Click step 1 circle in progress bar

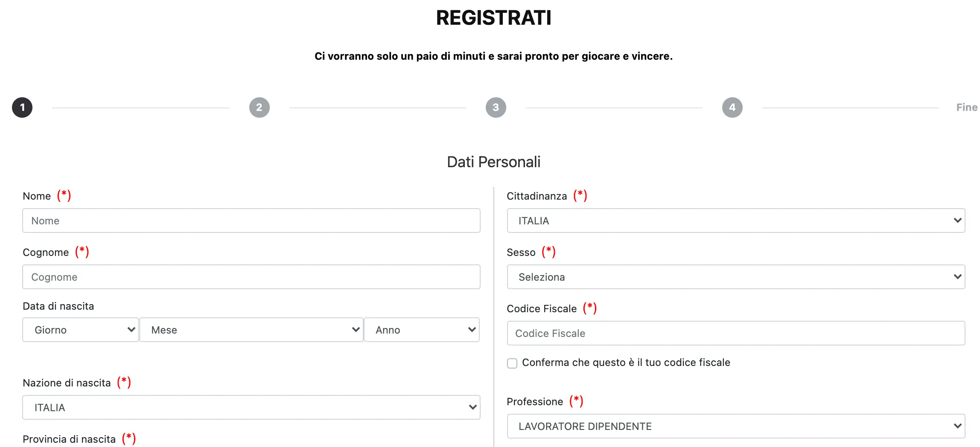tap(22, 107)
